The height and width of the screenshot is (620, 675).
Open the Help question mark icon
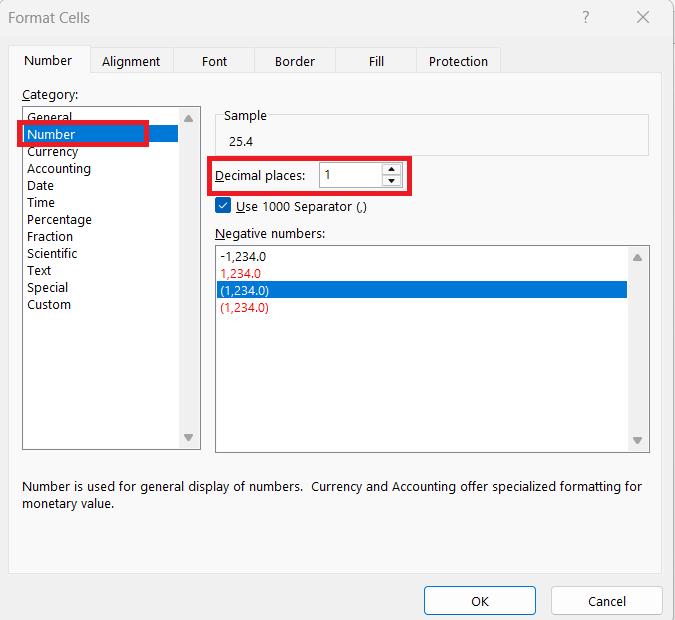(585, 18)
